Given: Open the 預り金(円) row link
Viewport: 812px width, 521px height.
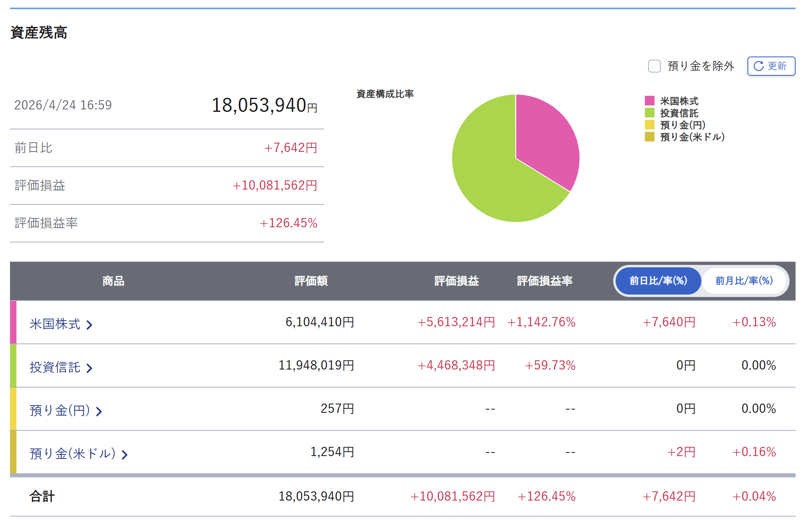Looking at the screenshot, I should (60, 410).
